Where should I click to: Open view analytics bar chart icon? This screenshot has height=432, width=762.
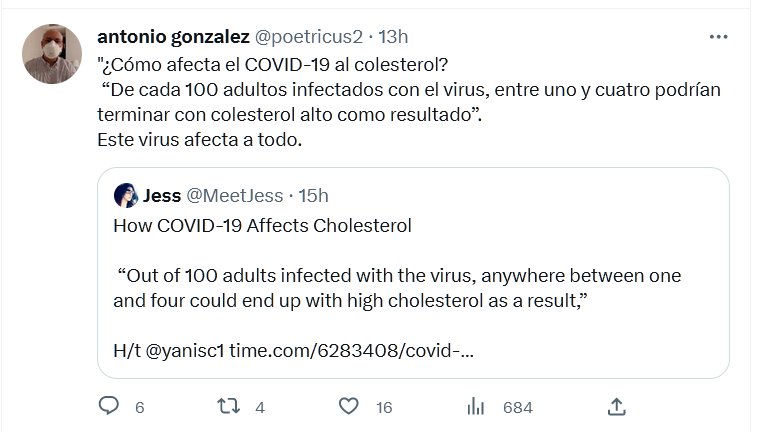pyautogui.click(x=476, y=406)
